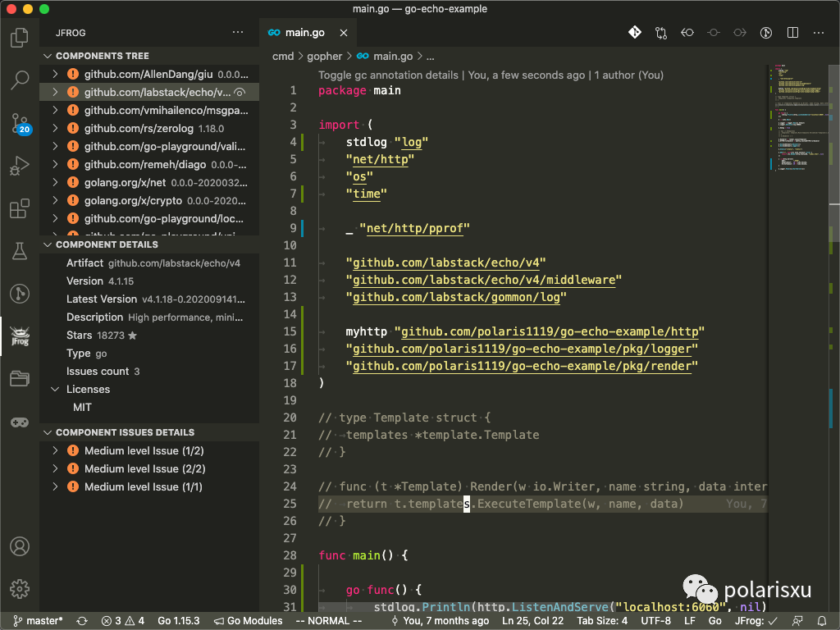Expand github.com/rs/zerolog tree item
This screenshot has height=630, width=840.
click(55, 128)
